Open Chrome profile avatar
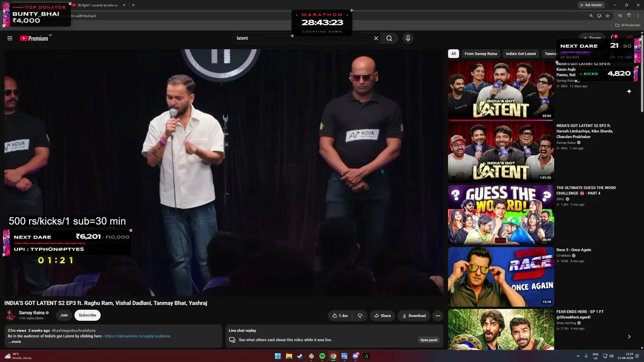 [x=629, y=16]
